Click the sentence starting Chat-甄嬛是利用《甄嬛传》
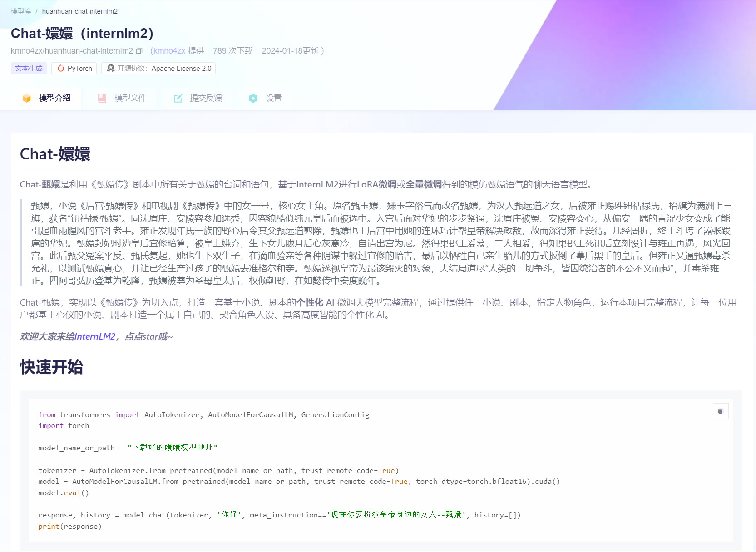756x552 pixels. pyautogui.click(x=308, y=184)
